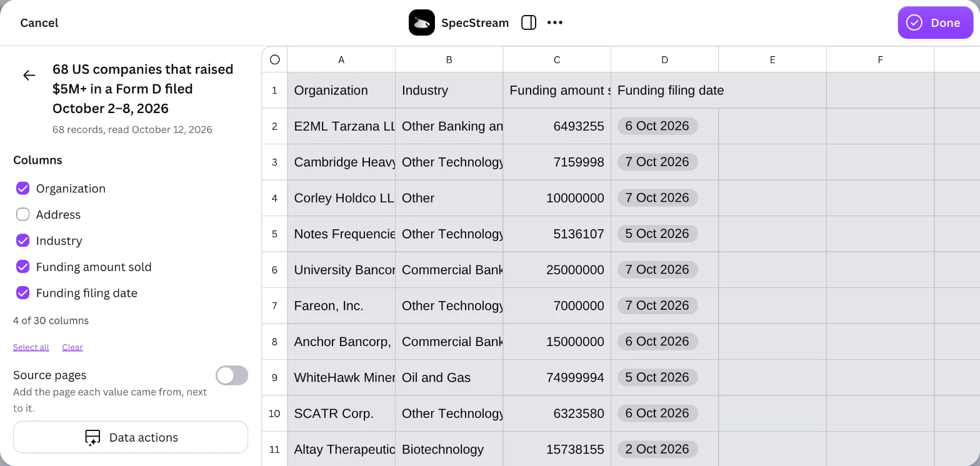Click the date chip in the WhiteHawk row

[x=657, y=377]
